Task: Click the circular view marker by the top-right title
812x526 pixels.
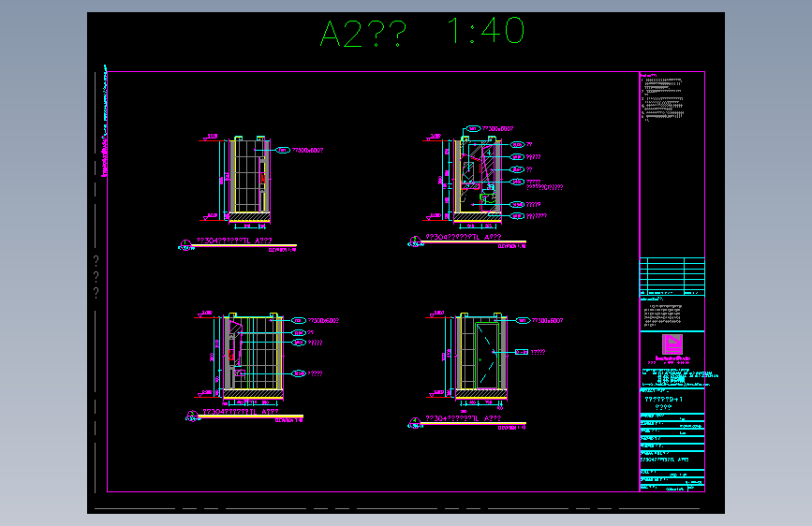Action: 415,241
